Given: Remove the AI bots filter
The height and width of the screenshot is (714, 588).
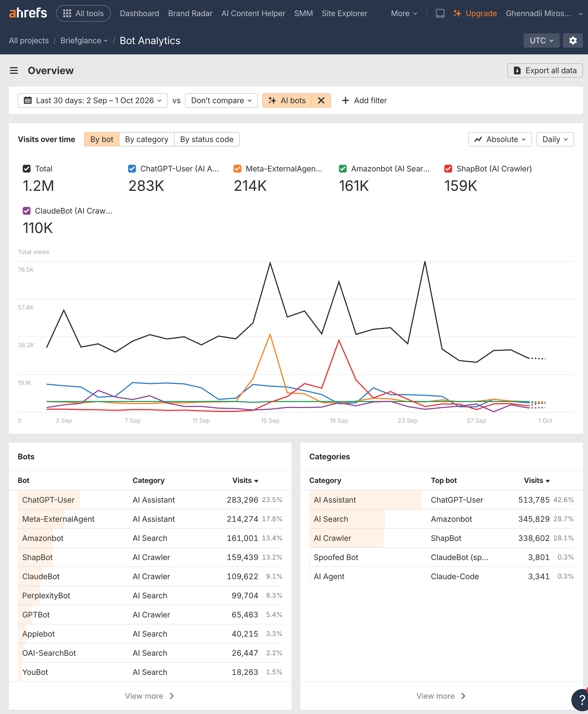Looking at the screenshot, I should coord(321,100).
